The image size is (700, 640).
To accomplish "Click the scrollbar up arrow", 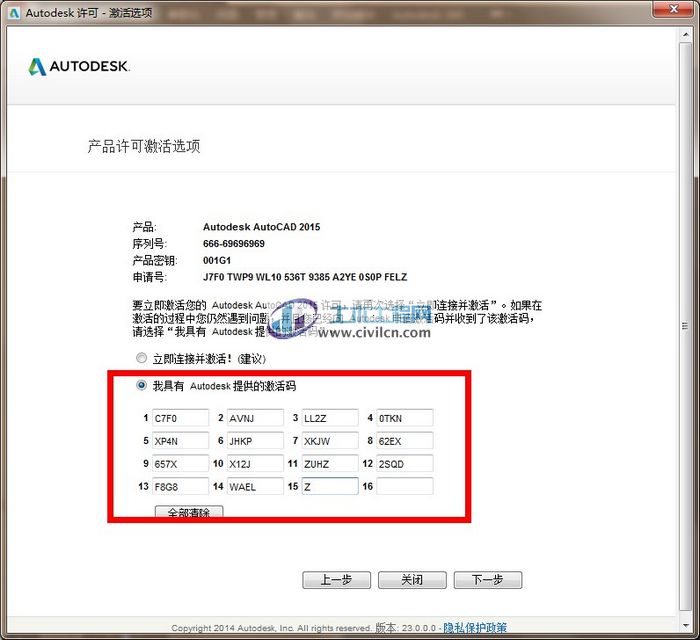I will [x=685, y=34].
